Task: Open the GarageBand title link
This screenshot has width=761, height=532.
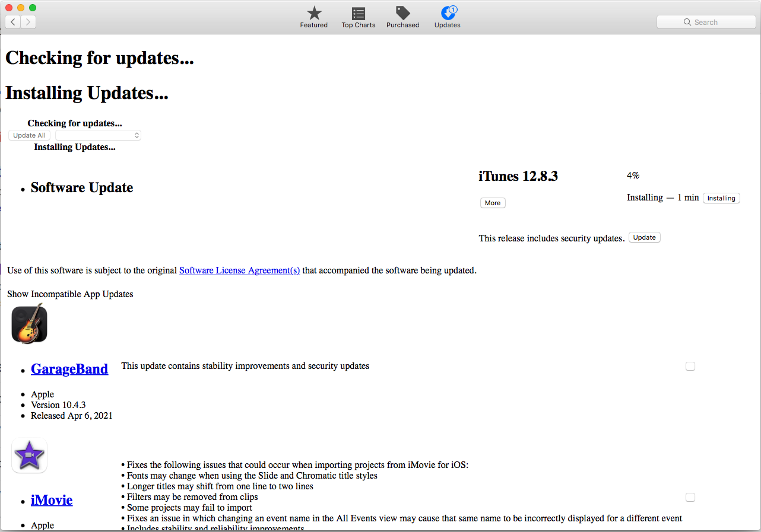Action: (69, 369)
